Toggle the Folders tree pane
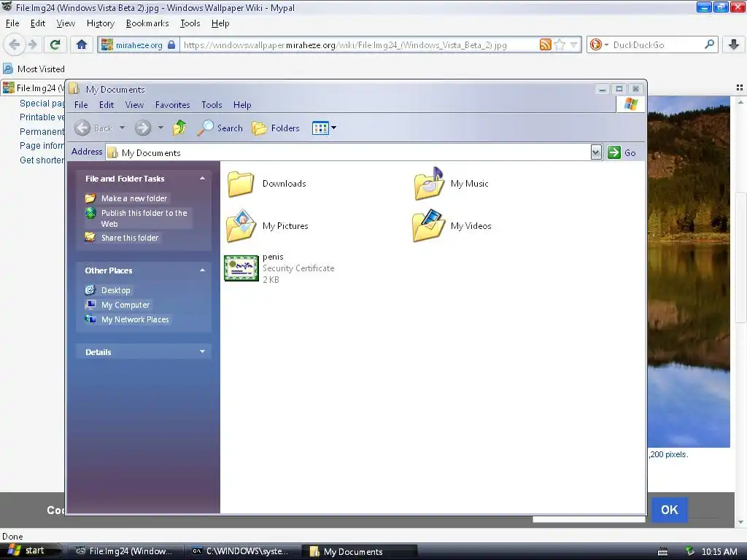747x560 pixels. tap(276, 128)
